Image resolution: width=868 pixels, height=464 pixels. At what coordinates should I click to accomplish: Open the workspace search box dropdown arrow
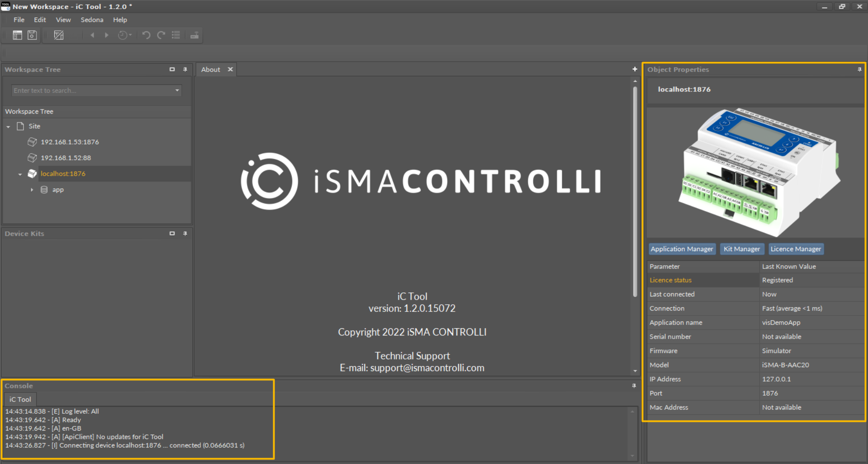pos(177,91)
